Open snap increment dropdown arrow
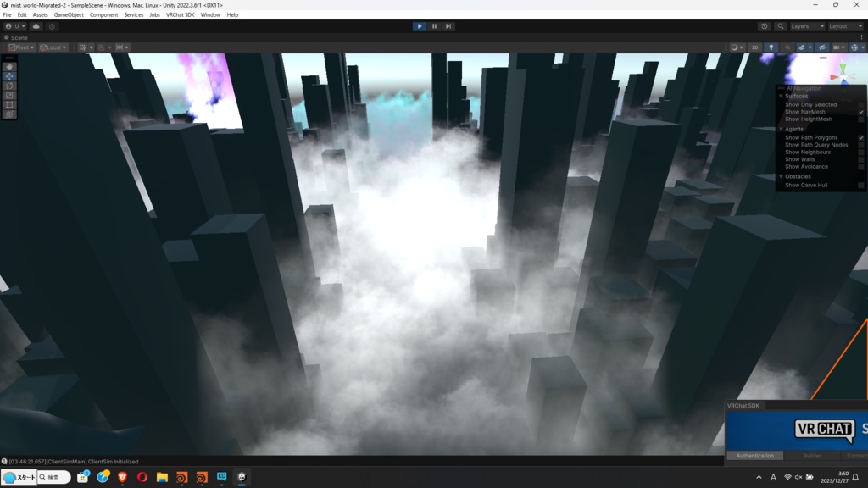Screen dimensions: 868x488 [127, 47]
